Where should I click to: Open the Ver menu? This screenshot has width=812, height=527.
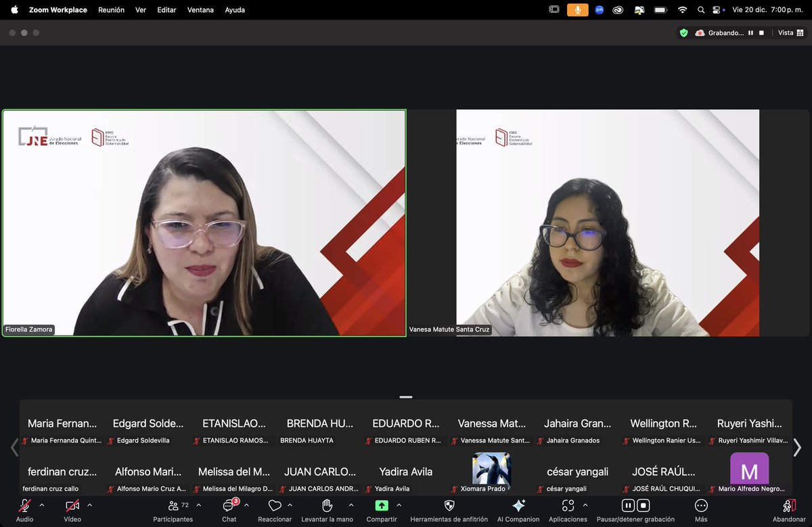pos(141,10)
